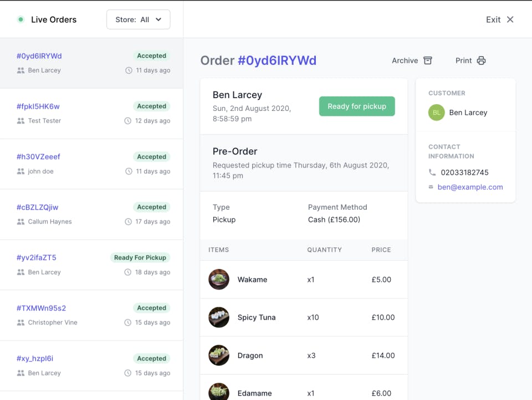Close the panel with the Exit X icon
The image size is (532, 400).
510,19
